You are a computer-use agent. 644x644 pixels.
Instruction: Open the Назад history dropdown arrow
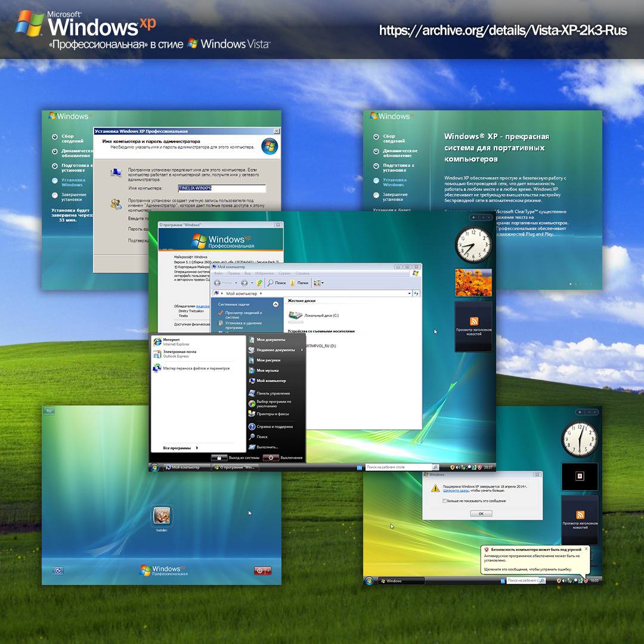point(236,283)
